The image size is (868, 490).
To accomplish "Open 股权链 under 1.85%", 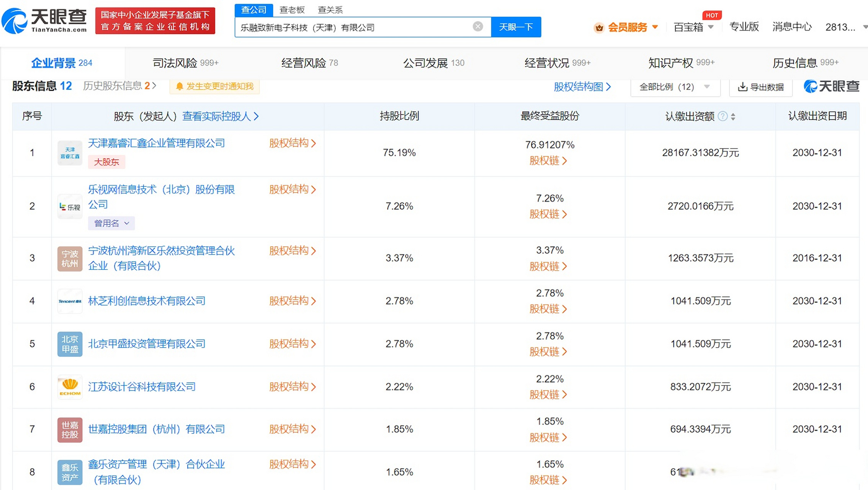I will click(548, 438).
